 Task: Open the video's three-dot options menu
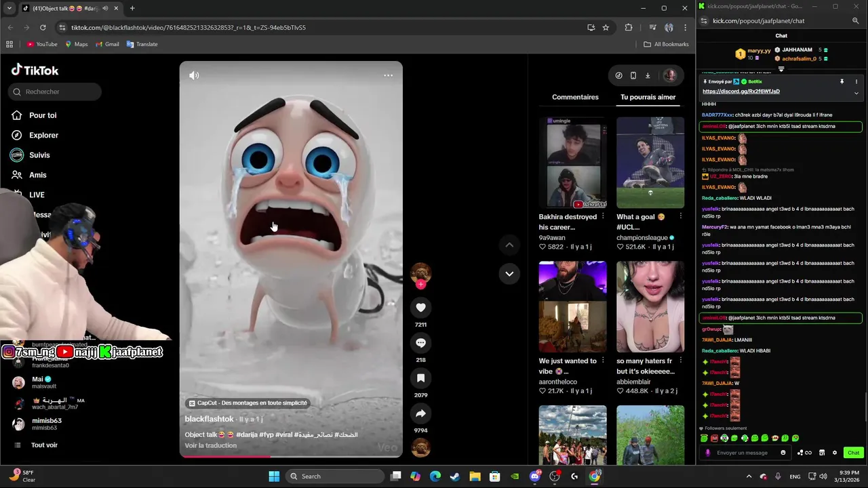388,75
